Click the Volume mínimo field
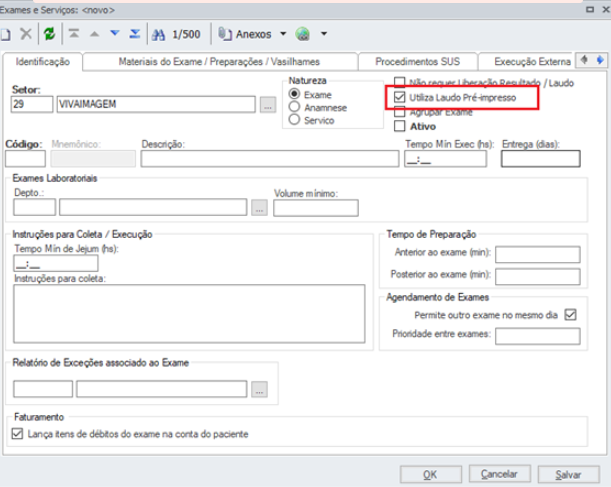The height and width of the screenshot is (487, 611). [x=316, y=208]
